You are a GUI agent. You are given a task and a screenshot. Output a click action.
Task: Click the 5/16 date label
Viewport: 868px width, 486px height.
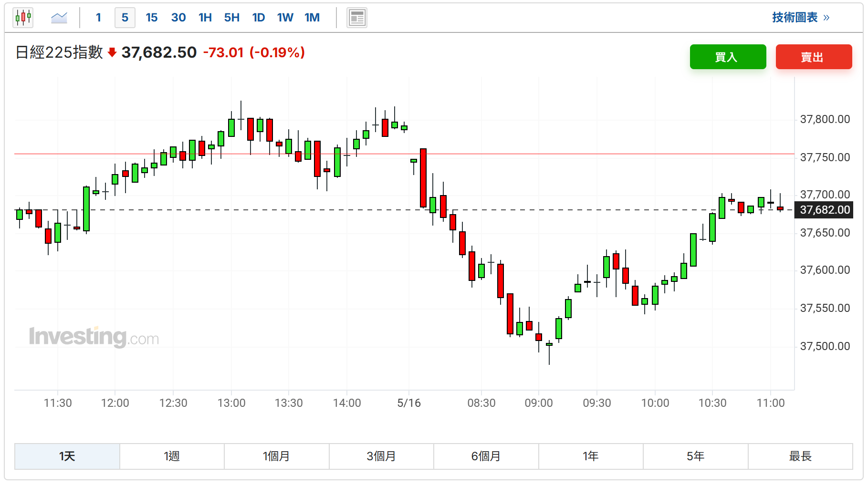[409, 403]
